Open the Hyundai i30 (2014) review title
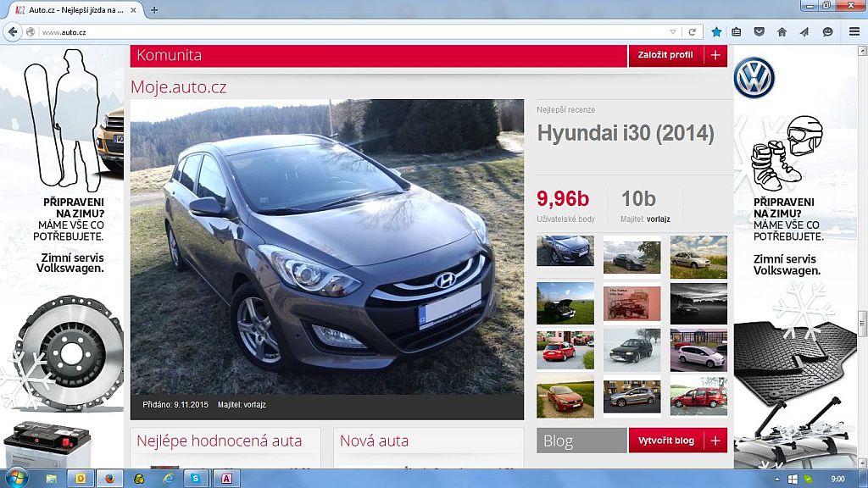This screenshot has width=868, height=488. click(x=626, y=133)
